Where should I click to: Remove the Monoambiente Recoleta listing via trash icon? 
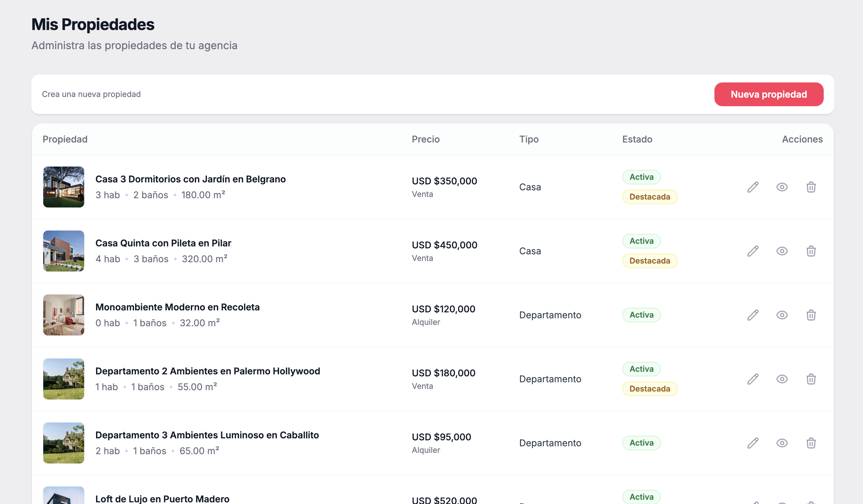[811, 315]
